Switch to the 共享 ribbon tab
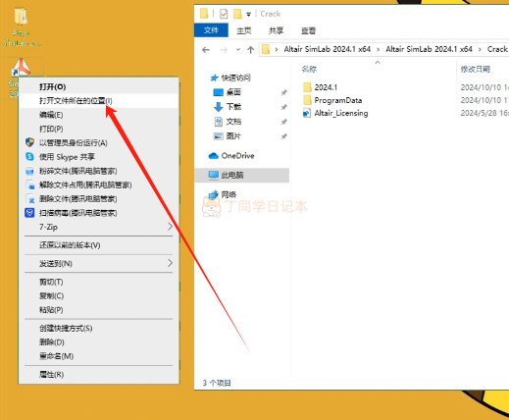The width and height of the screenshot is (509, 420). tap(276, 30)
